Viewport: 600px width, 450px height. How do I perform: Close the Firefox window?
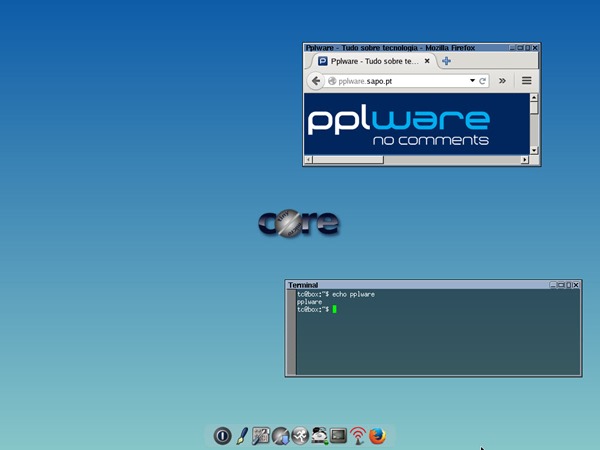click(x=535, y=48)
